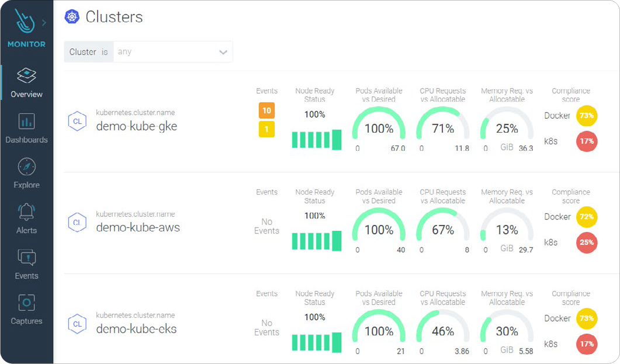Image resolution: width=620 pixels, height=364 pixels.
Task: Select the demo-kube-gke cluster name
Action: (x=136, y=126)
